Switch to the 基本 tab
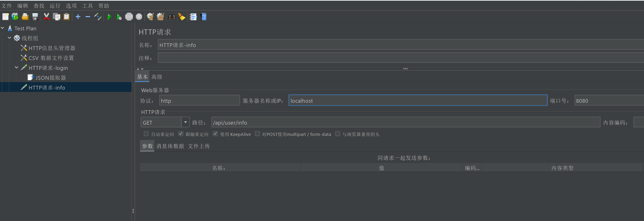This screenshot has height=221, width=644. (x=142, y=77)
